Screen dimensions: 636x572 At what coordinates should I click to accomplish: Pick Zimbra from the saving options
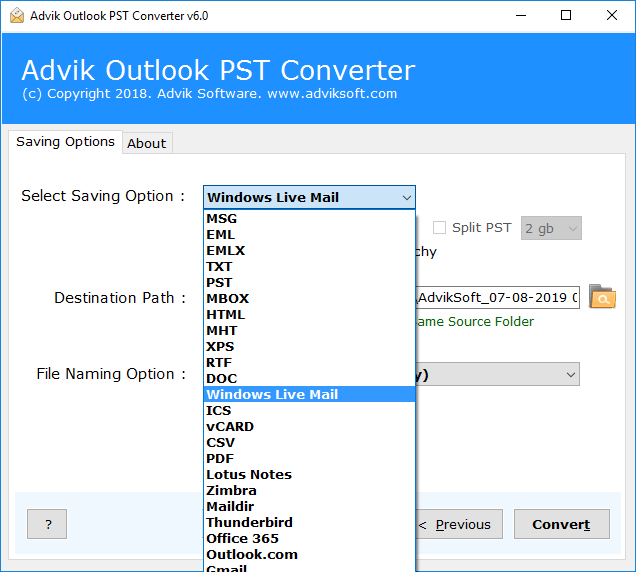309,490
